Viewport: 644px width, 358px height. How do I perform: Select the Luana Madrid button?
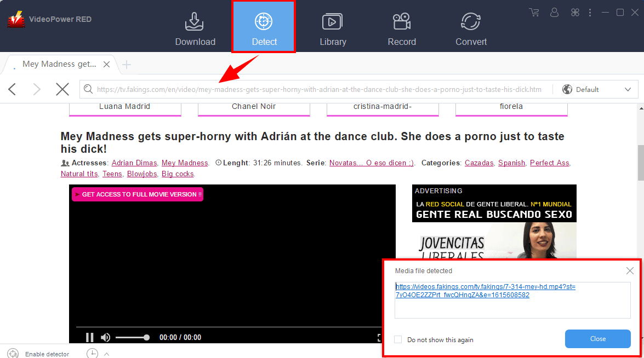coord(125,109)
